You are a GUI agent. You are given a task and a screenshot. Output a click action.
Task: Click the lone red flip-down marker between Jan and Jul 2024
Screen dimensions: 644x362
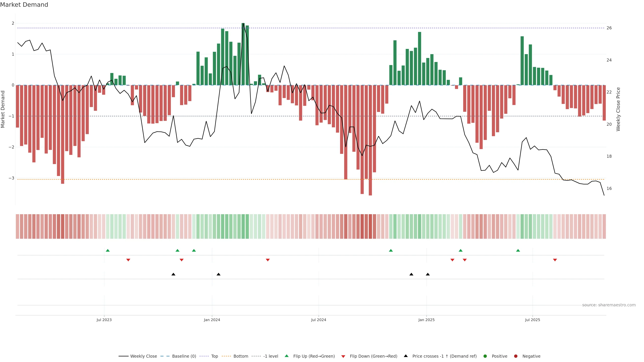pos(267,260)
